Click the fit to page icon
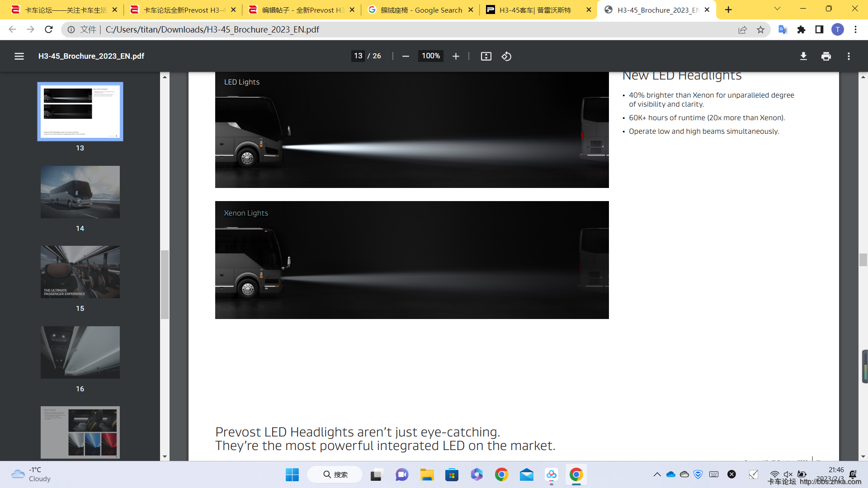 pos(486,56)
